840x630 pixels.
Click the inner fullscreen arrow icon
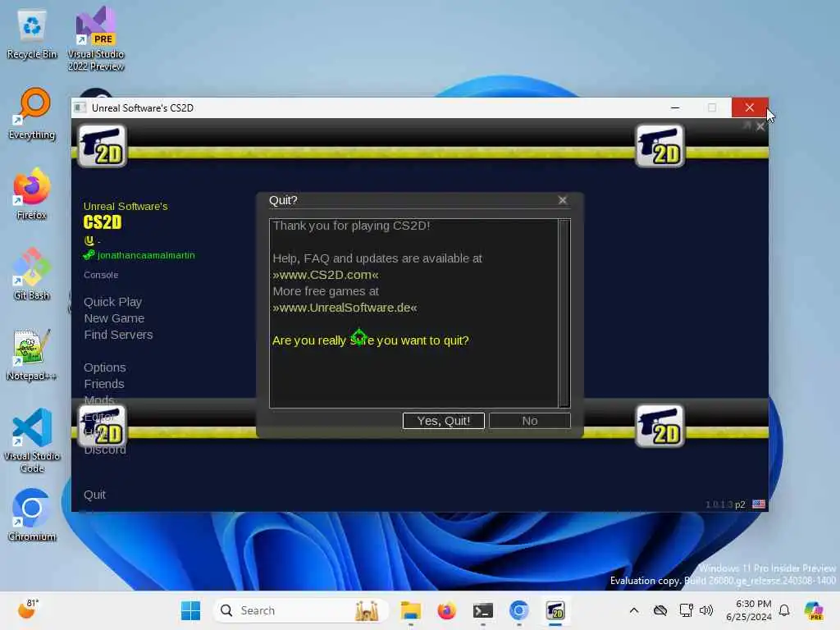tap(747, 126)
